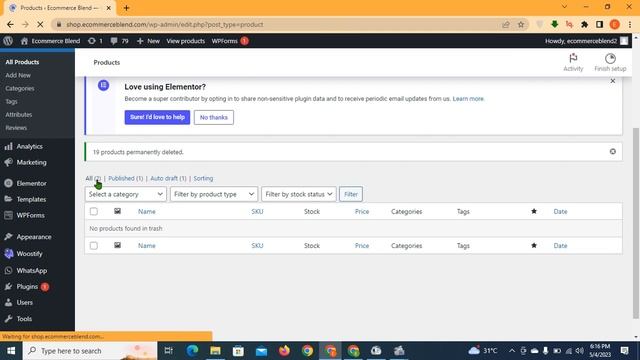Tick the select-all checkbox in table footer
The height and width of the screenshot is (360, 640).
tap(93, 246)
